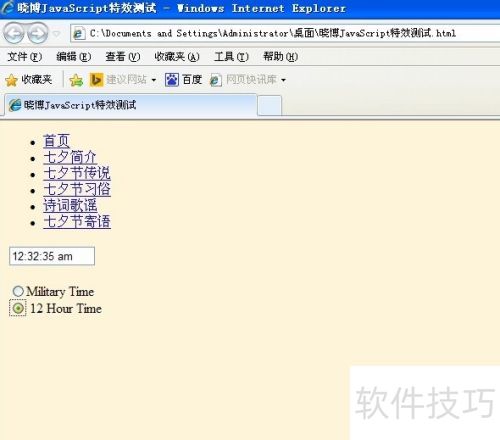
Task: Open the 收藏夹 favorites star button
Action: point(29,80)
